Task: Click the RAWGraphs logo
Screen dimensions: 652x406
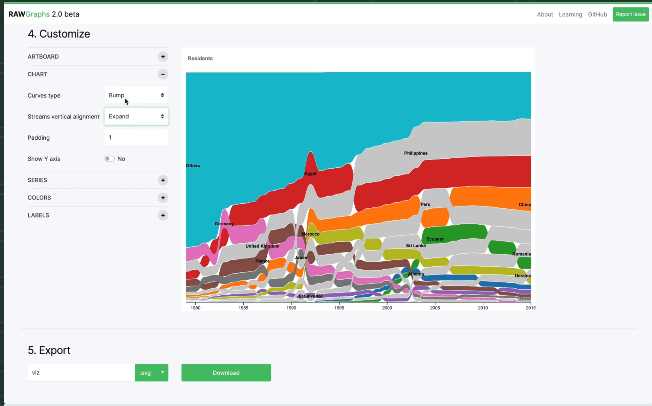Action: coord(40,15)
